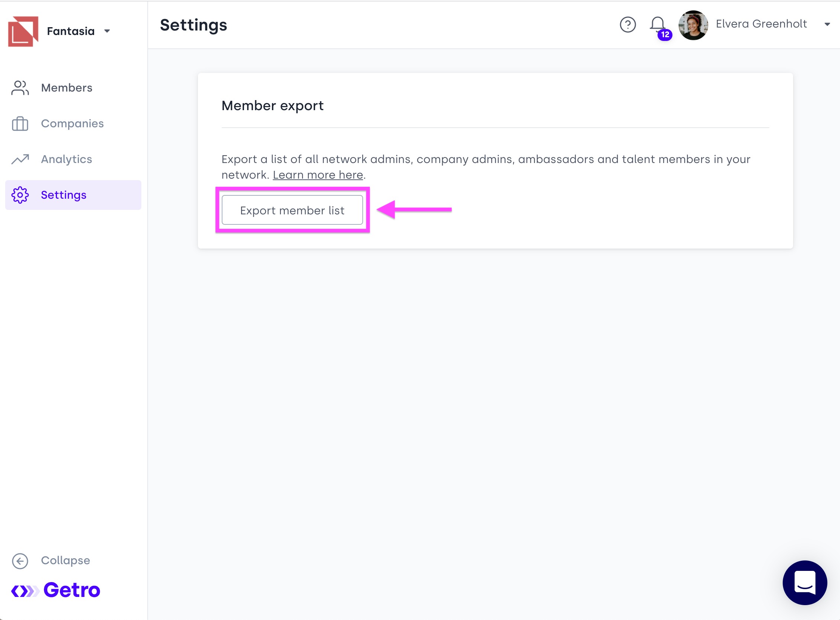Open menu from Elvera Greenholt name
Screen dimensions: 840x620
point(761,24)
